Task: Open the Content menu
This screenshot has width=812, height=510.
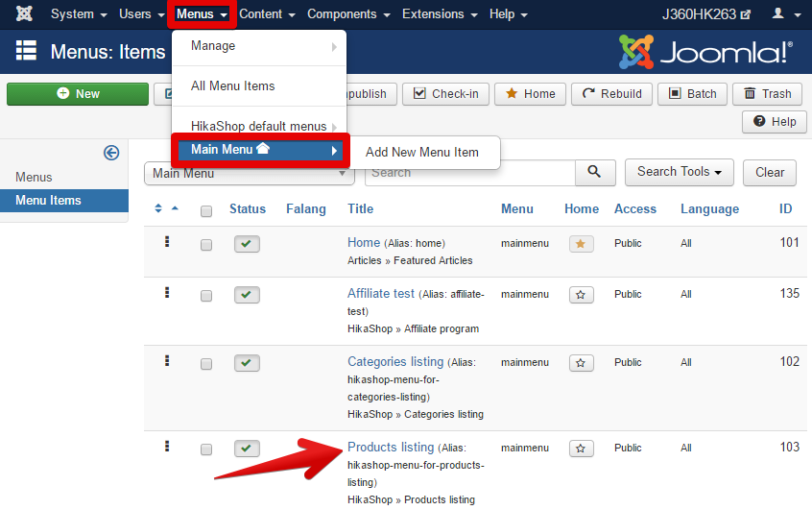Action: [x=267, y=14]
